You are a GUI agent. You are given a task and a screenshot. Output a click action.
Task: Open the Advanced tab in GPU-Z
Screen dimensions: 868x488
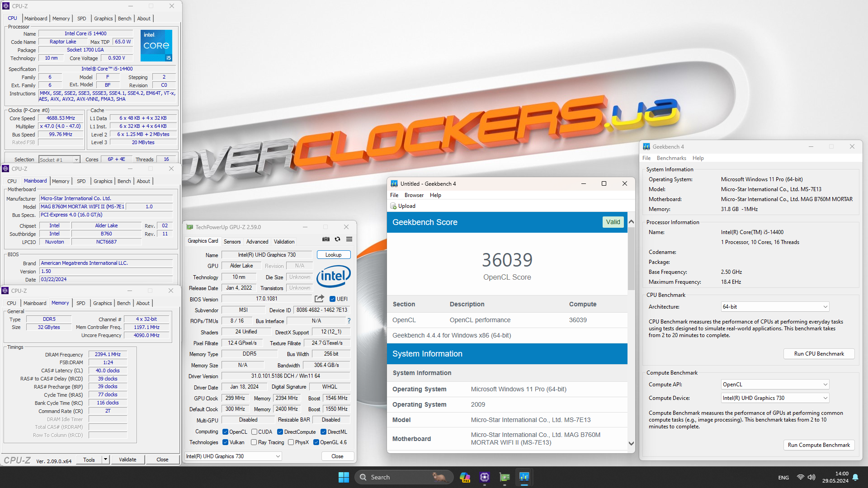(x=257, y=242)
